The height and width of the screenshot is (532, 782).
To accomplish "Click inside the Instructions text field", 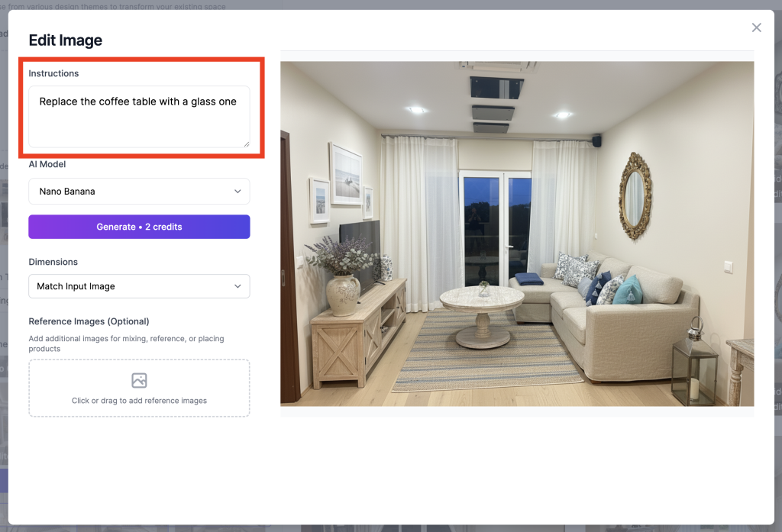I will pos(139,117).
